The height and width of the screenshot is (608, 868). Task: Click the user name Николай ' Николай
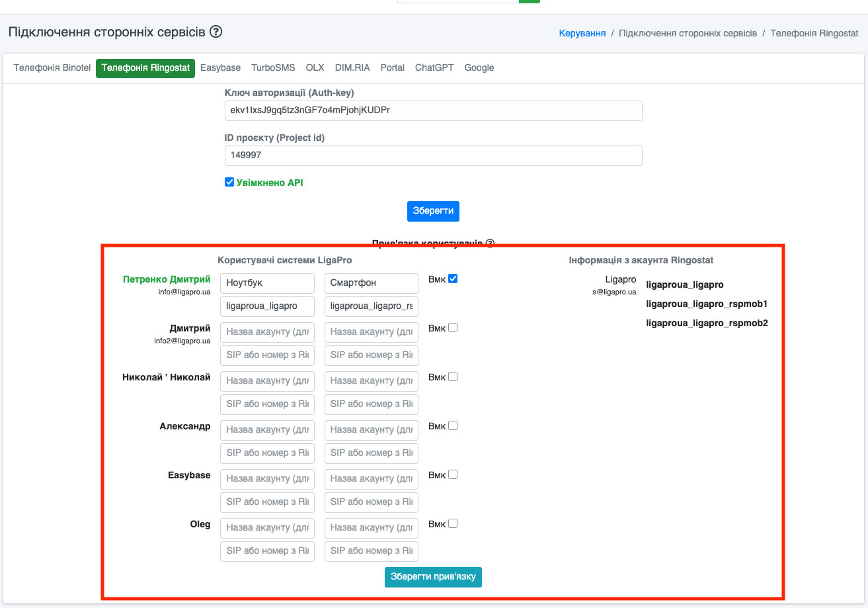[x=167, y=377]
